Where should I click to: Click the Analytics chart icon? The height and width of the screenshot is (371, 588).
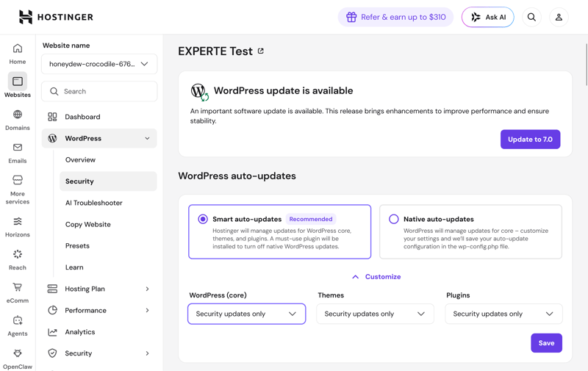point(52,332)
